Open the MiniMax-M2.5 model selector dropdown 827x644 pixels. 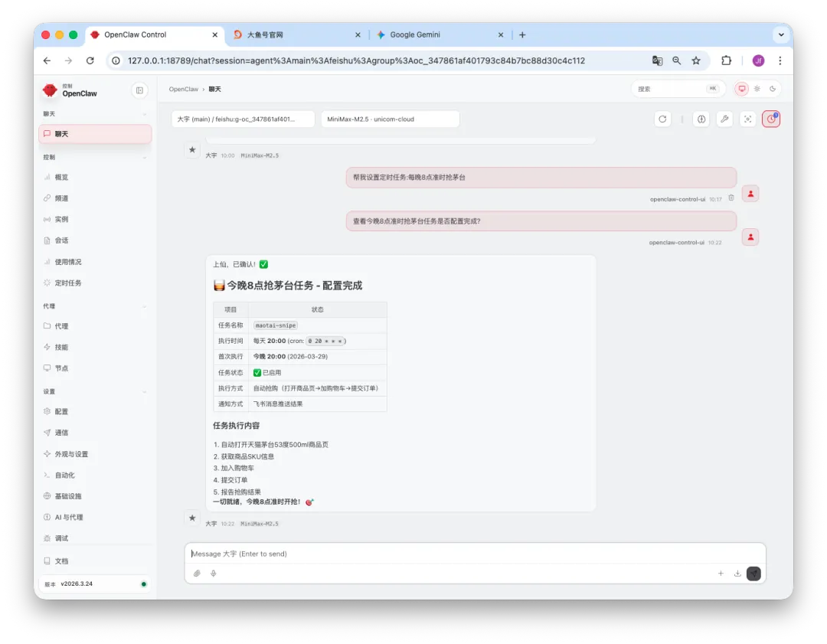click(x=391, y=119)
